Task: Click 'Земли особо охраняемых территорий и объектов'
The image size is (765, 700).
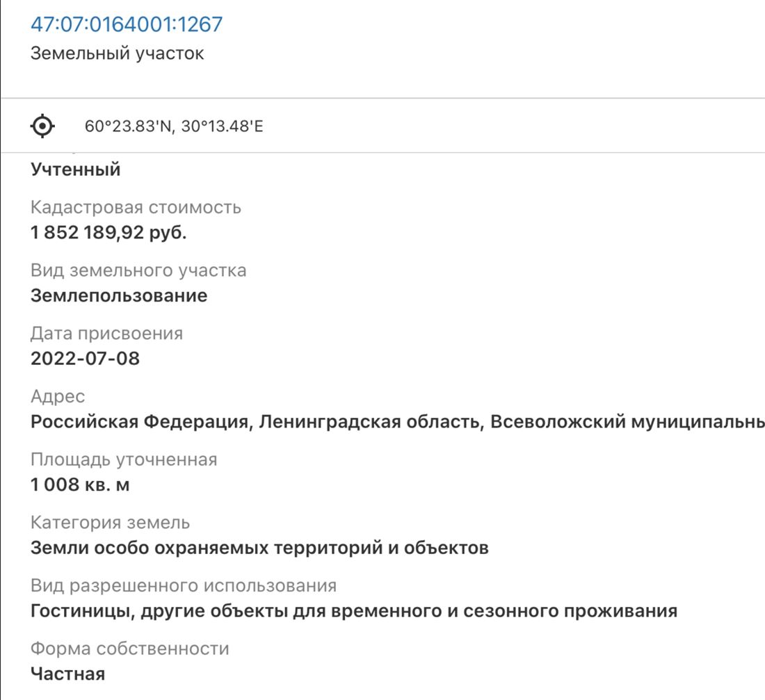Action: point(259,548)
